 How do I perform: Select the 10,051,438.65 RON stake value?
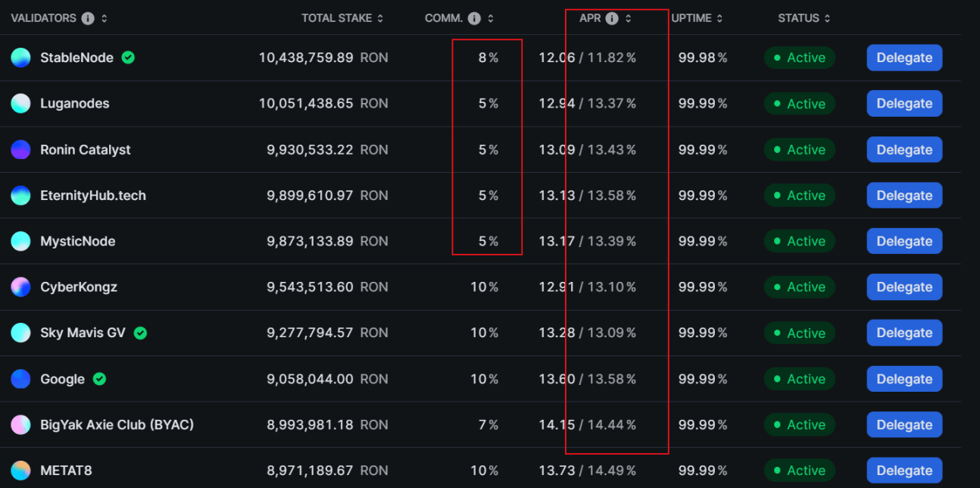pos(323,104)
